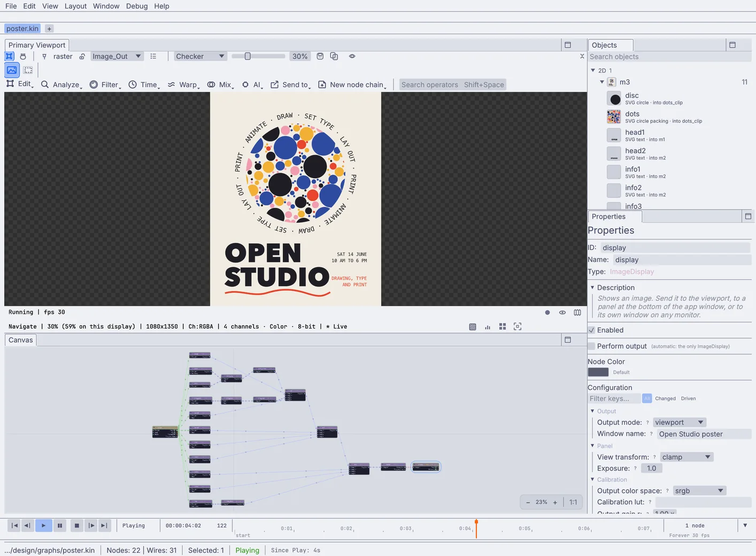The image size is (756, 556).
Task: Click the split compare icon in viewport status
Action: 577,312
